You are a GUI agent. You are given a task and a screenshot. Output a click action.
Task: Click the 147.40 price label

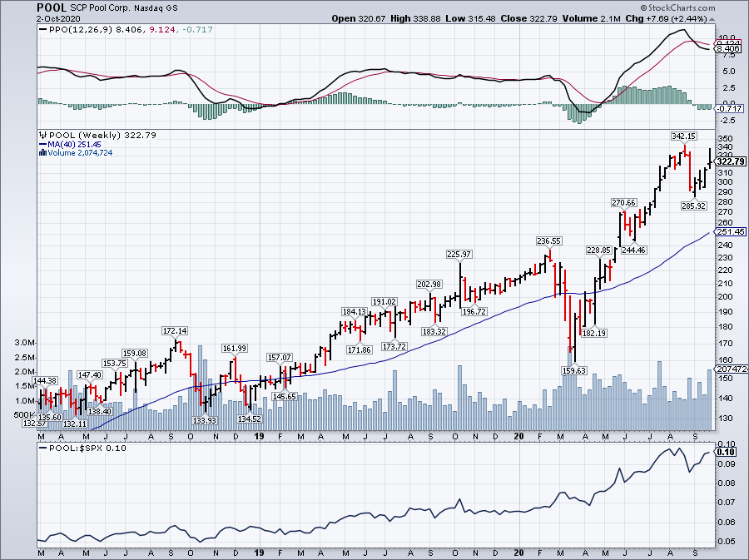90,374
